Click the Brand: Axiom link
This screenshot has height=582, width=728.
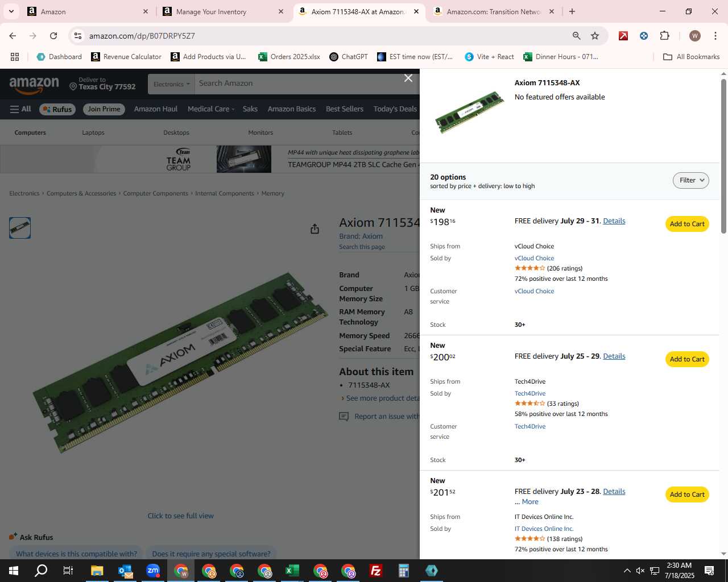[361, 236]
